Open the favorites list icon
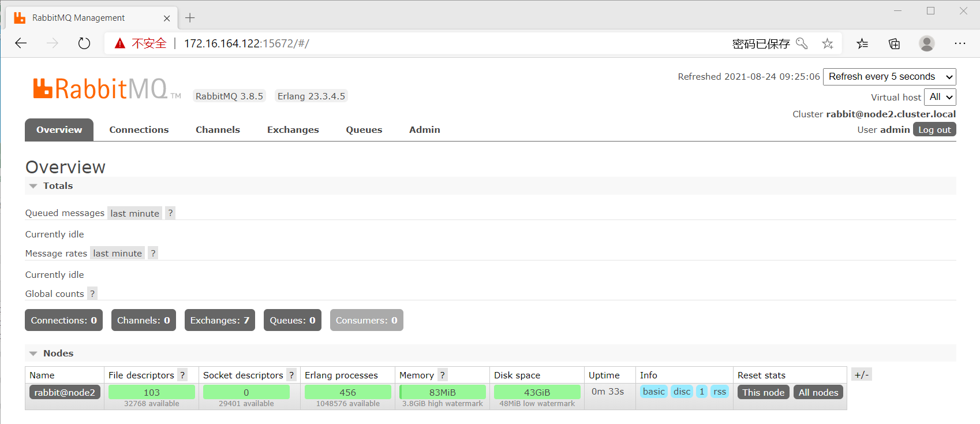This screenshot has height=424, width=980. point(862,43)
